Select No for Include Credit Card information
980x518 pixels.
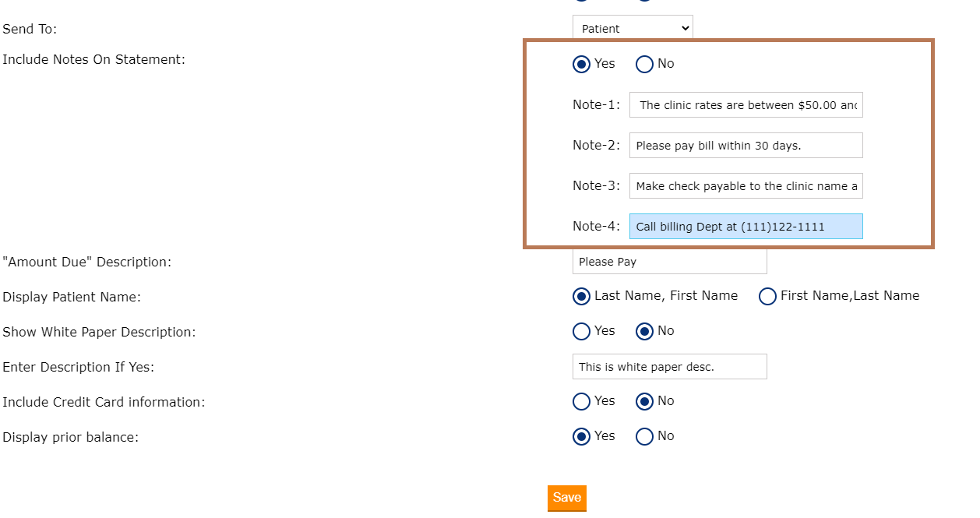(x=644, y=401)
